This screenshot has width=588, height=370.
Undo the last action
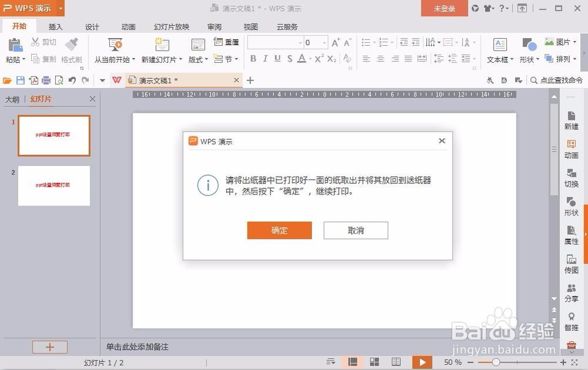point(72,80)
